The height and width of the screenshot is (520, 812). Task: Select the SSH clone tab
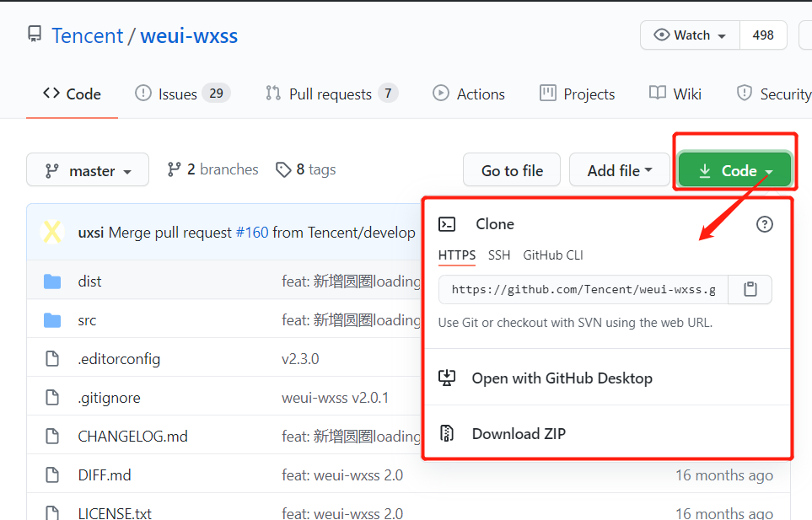(x=499, y=255)
